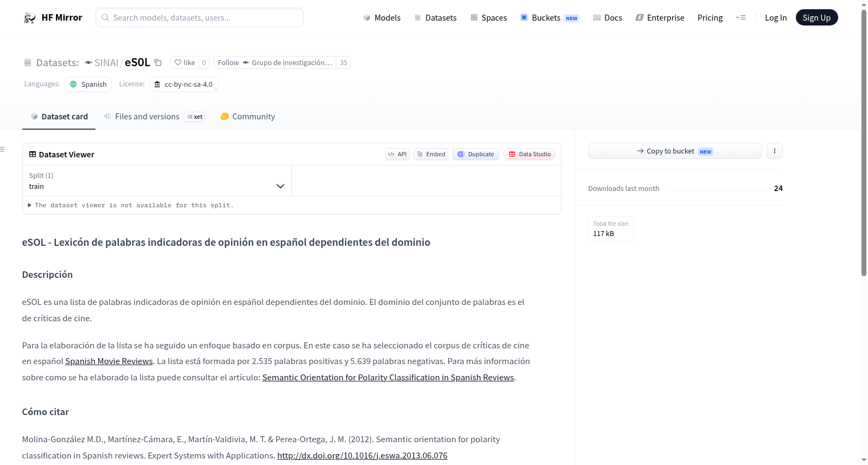Image resolution: width=868 pixels, height=465 pixels.
Task: Click the Cómo citar heading
Action: point(46,412)
